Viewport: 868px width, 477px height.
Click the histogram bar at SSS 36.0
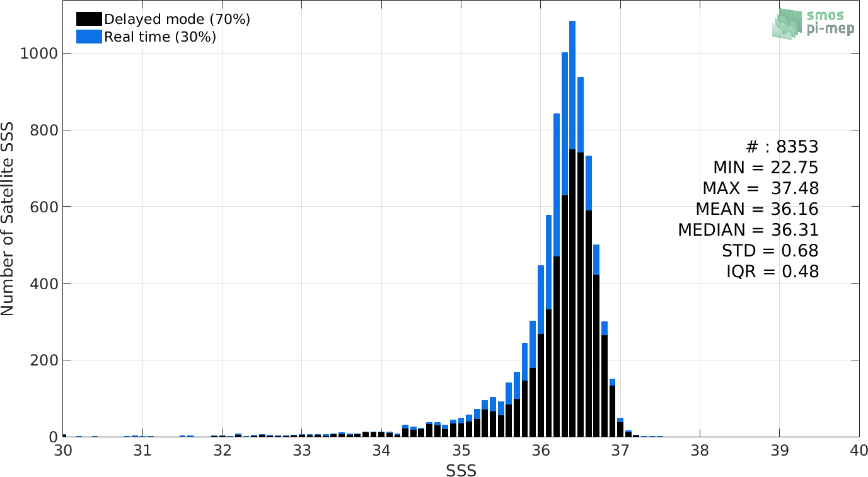tap(541, 351)
